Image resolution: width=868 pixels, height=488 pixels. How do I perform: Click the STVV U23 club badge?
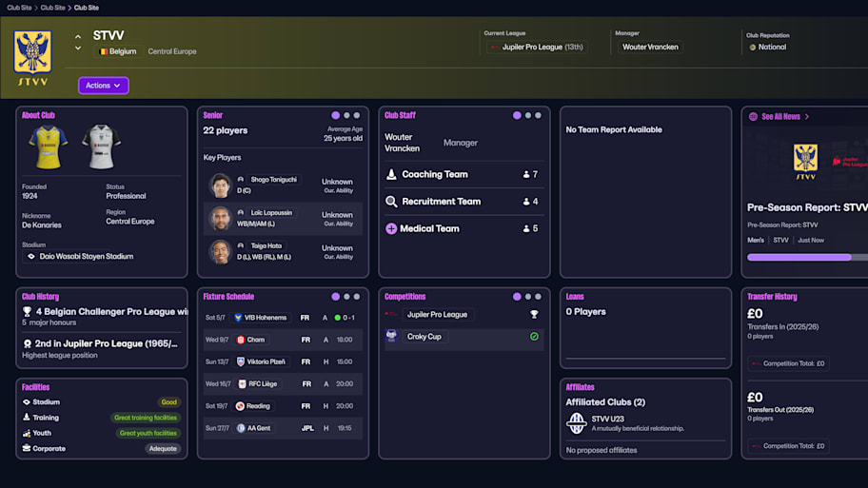click(x=576, y=423)
